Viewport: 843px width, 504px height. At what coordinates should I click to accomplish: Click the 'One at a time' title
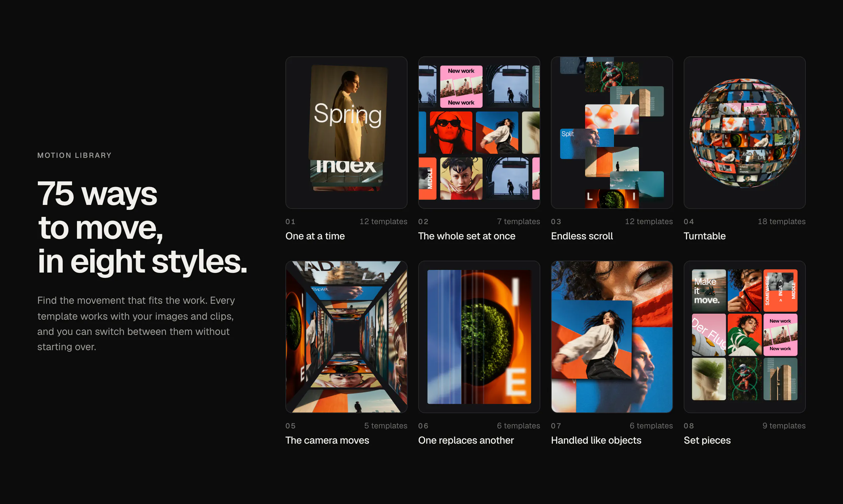pos(315,236)
